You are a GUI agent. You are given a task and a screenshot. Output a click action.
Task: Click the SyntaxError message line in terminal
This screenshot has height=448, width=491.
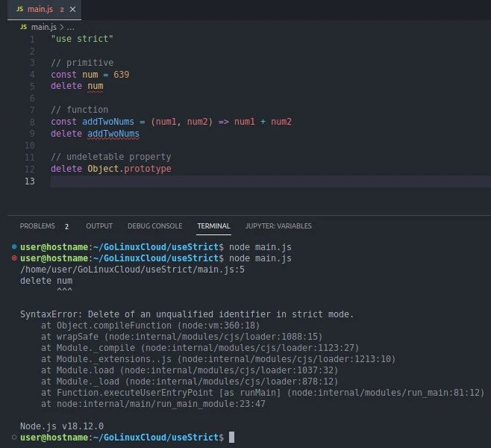[187, 314]
